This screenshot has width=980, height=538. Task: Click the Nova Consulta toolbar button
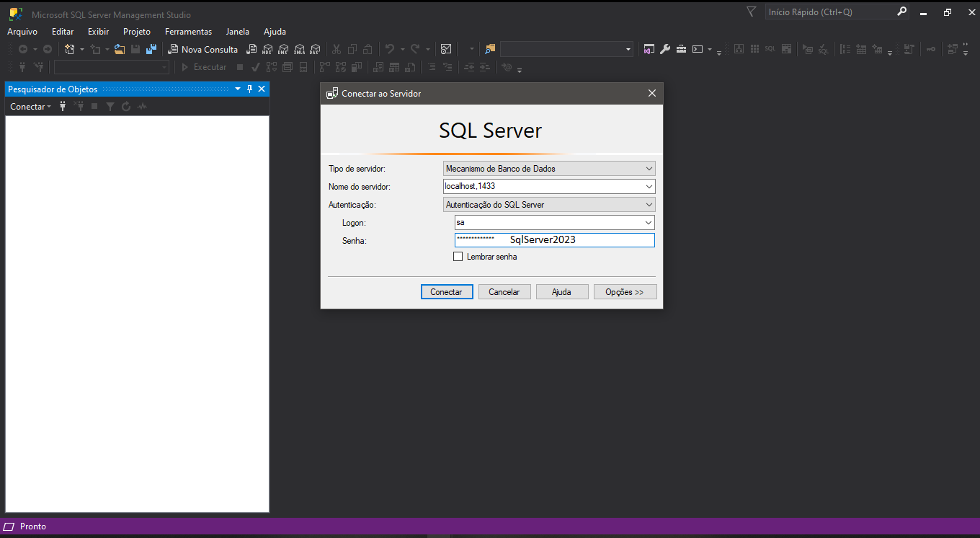(203, 50)
